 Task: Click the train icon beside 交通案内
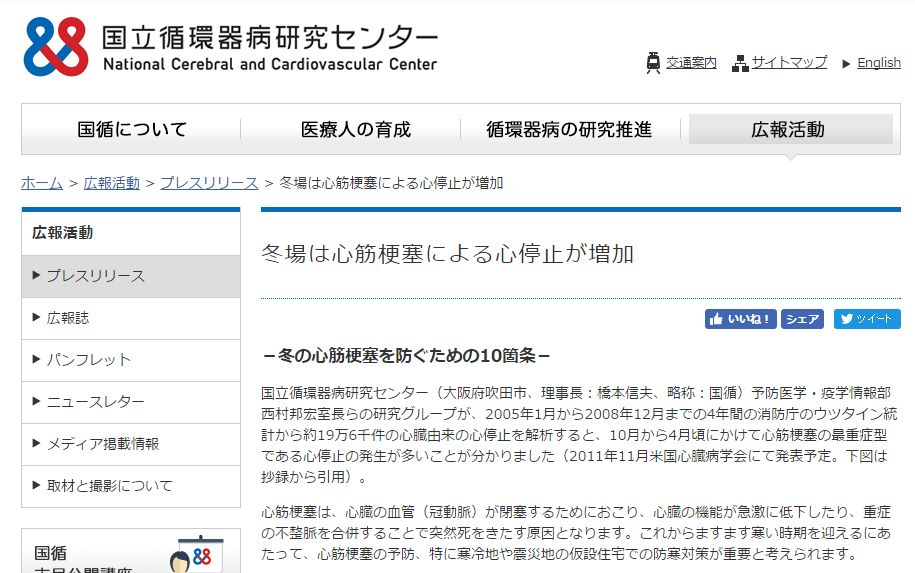pyautogui.click(x=653, y=62)
